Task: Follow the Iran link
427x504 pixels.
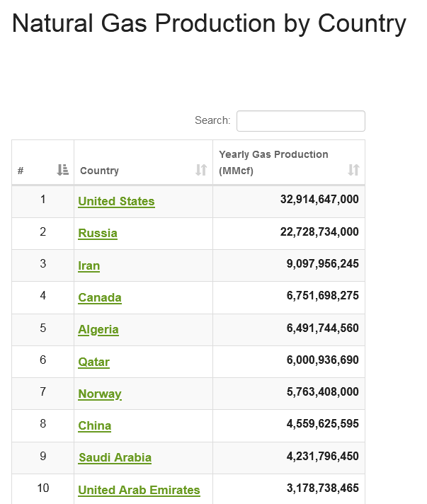Action: pyautogui.click(x=89, y=265)
